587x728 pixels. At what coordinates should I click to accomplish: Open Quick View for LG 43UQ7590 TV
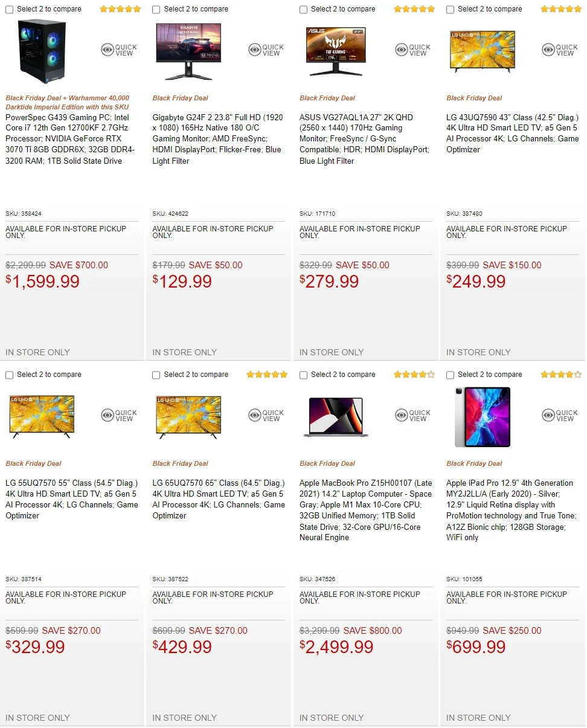pyautogui.click(x=560, y=50)
